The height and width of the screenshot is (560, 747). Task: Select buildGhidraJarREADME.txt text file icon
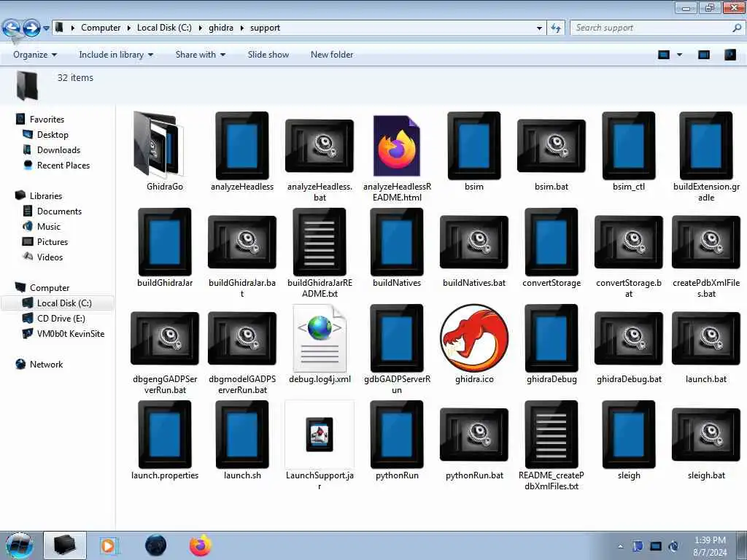[320, 242]
